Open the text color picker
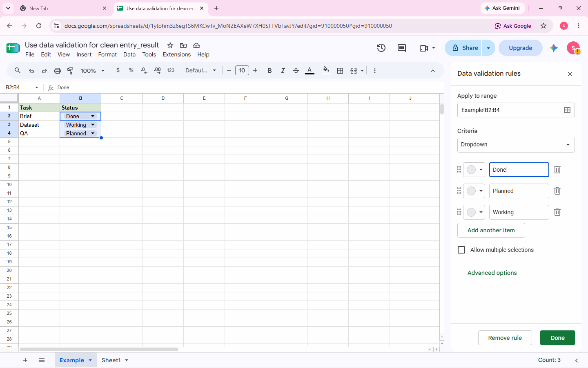The image size is (588, 368). pyautogui.click(x=310, y=71)
